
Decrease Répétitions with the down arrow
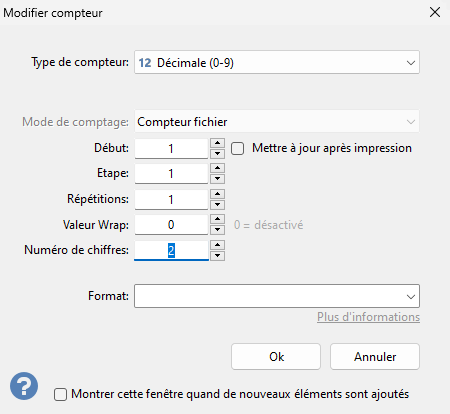[218, 204]
